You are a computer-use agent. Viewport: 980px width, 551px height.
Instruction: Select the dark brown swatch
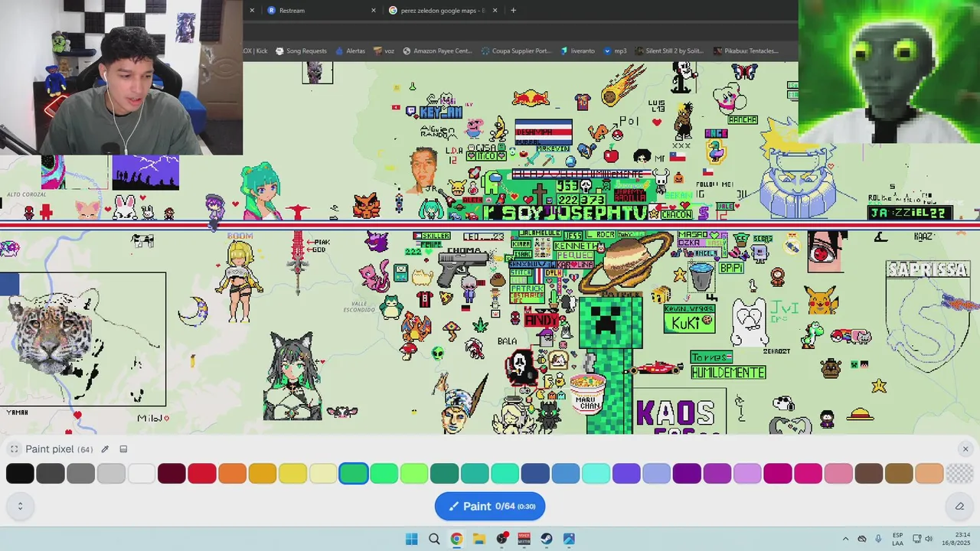[x=868, y=474]
